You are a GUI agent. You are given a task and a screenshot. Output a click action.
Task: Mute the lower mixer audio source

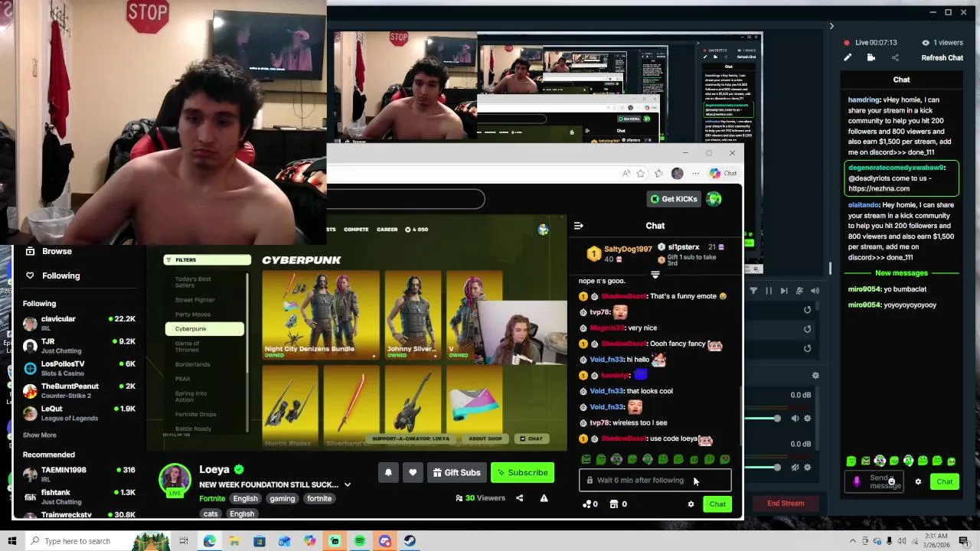click(x=795, y=468)
